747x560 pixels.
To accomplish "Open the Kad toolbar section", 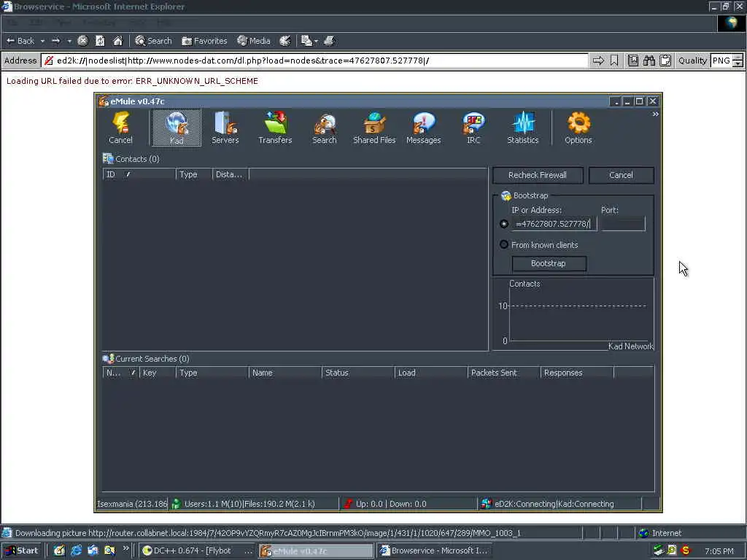I will tap(177, 128).
